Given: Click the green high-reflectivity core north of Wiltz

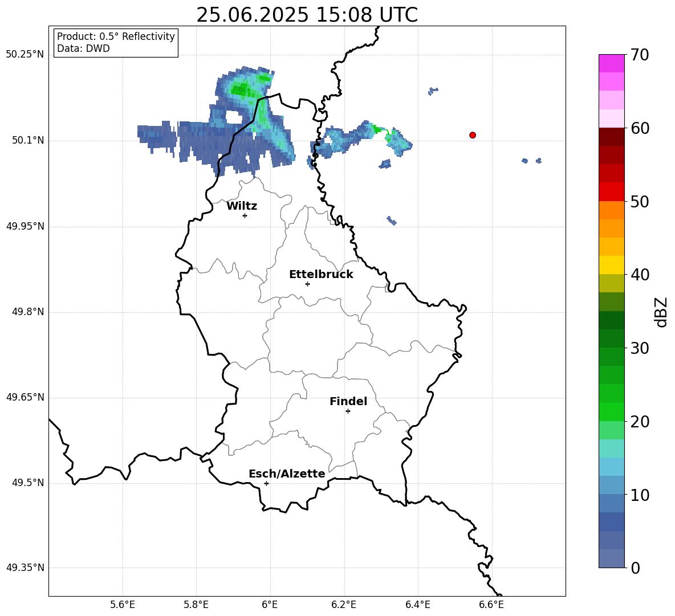Looking at the screenshot, I should pyautogui.click(x=240, y=89).
